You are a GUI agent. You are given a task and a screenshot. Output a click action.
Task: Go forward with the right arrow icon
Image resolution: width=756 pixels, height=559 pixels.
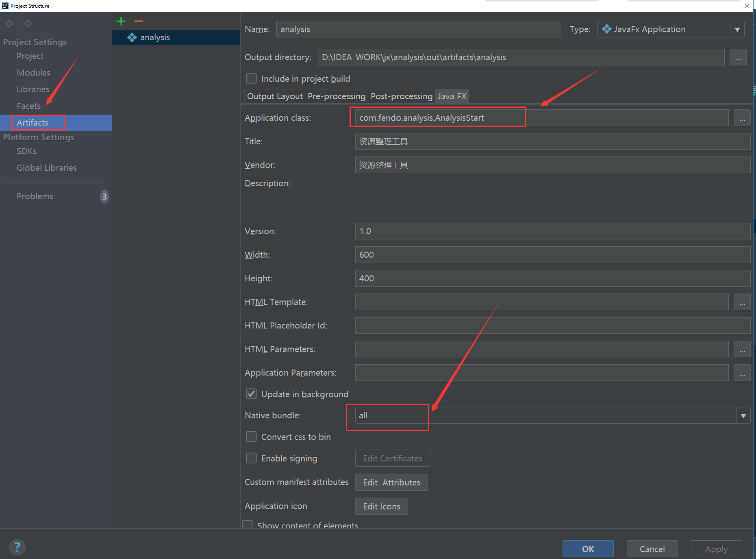(28, 24)
